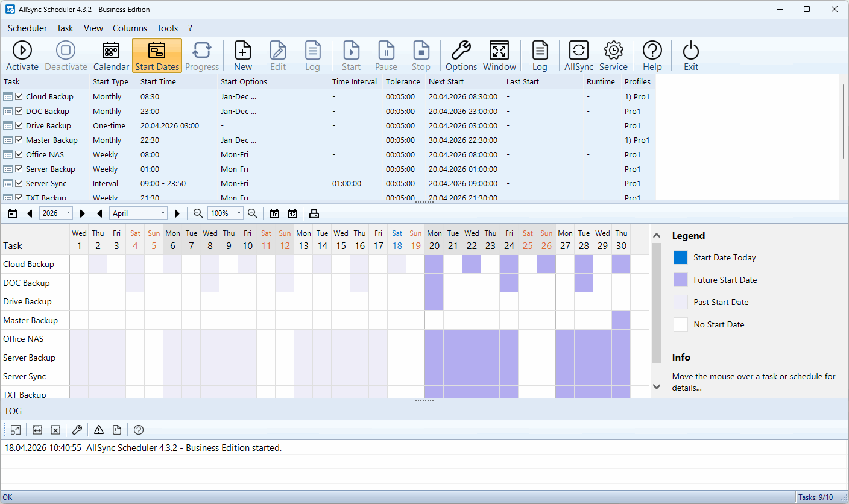Screen dimensions: 849x504
Task: Open the Service settings
Action: 613,55
